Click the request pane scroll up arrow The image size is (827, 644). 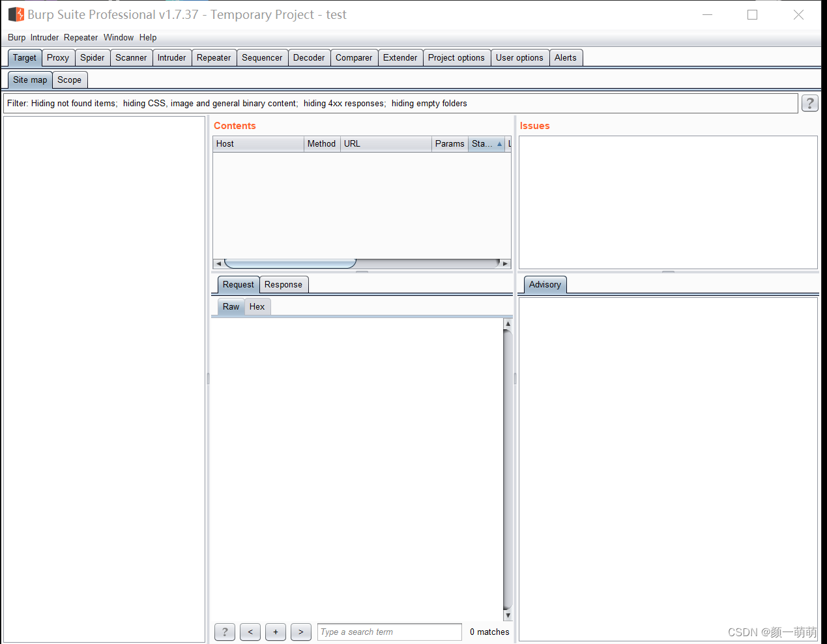(508, 323)
